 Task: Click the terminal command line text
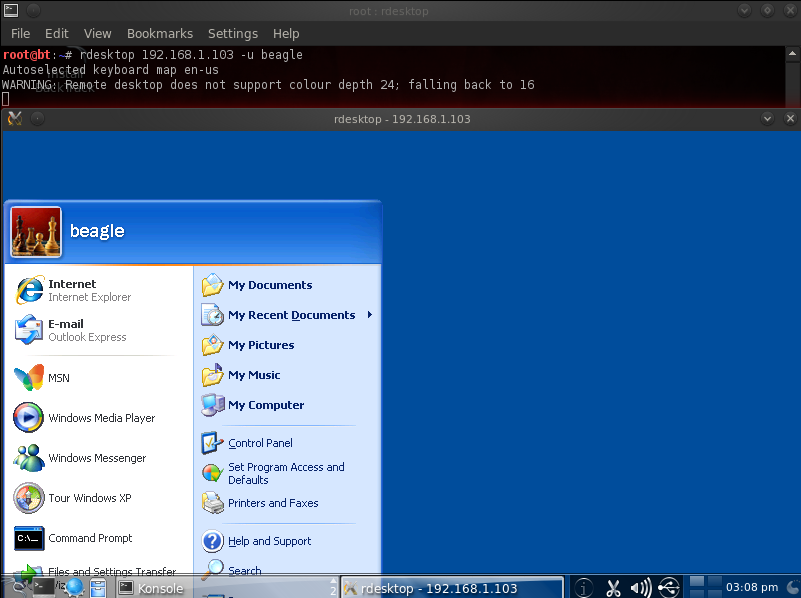click(x=192, y=55)
